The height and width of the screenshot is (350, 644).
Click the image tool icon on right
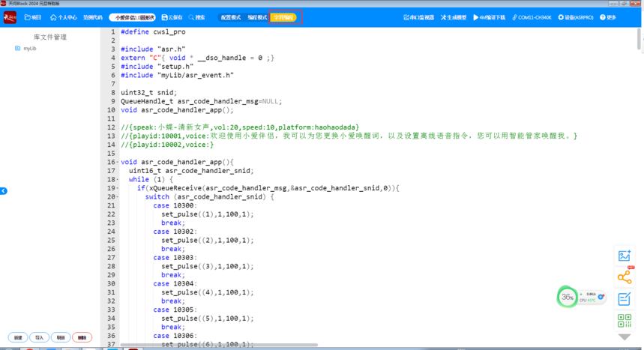[x=625, y=256]
